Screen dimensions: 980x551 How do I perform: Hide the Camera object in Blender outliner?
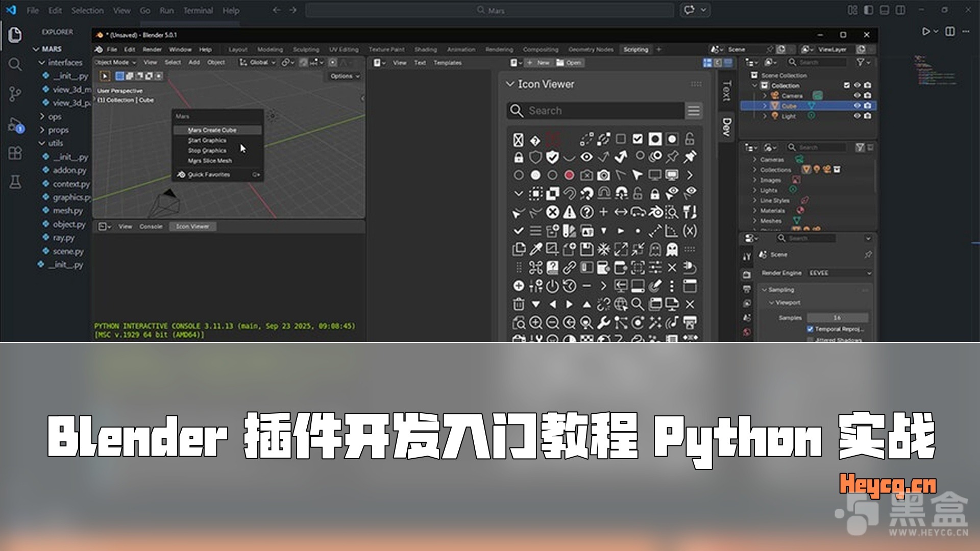pos(857,95)
